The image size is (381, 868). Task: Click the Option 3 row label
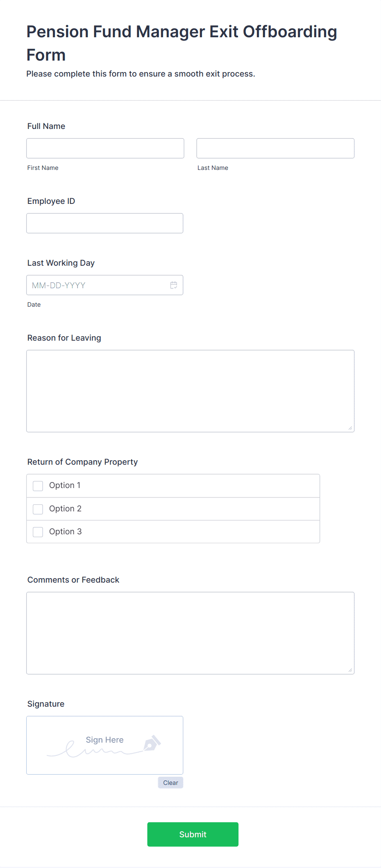[x=66, y=531]
